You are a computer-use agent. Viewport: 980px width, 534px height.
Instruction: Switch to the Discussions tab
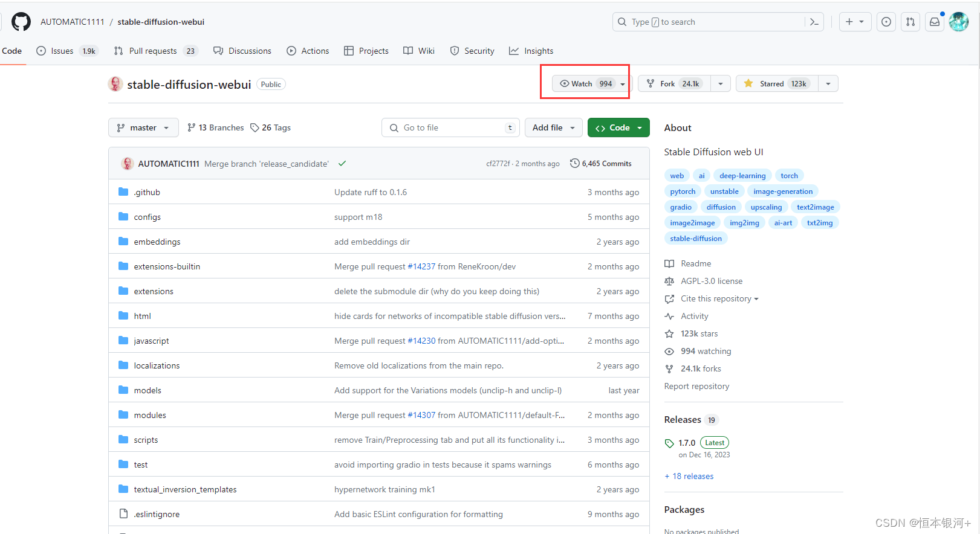pos(242,51)
